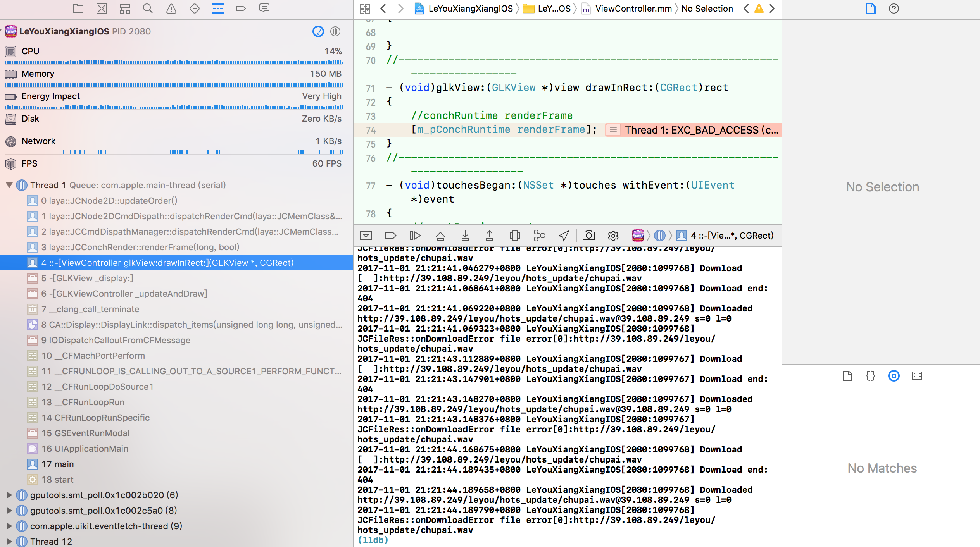Collapse the Thread 1 disclosure triangle
980x547 pixels.
(9, 185)
